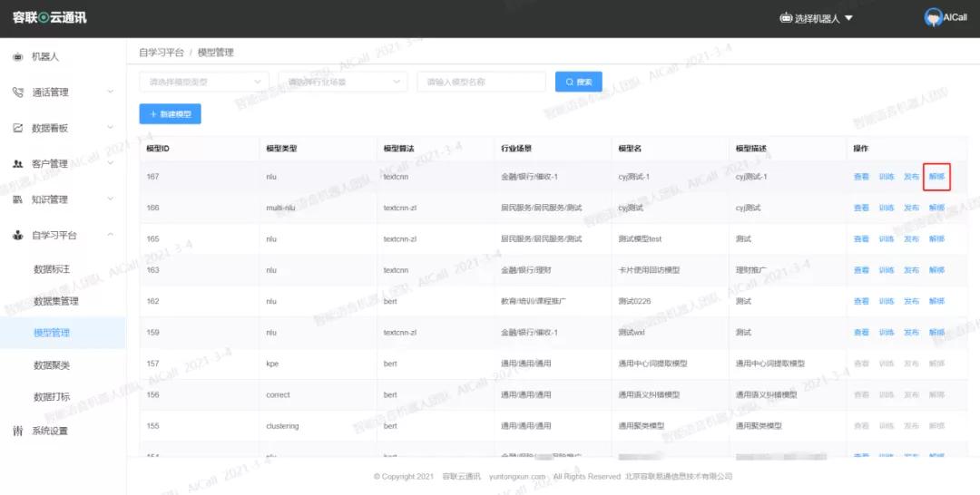This screenshot has height=495, width=980.
Task: Click 发布 for model 159
Action: click(x=911, y=333)
